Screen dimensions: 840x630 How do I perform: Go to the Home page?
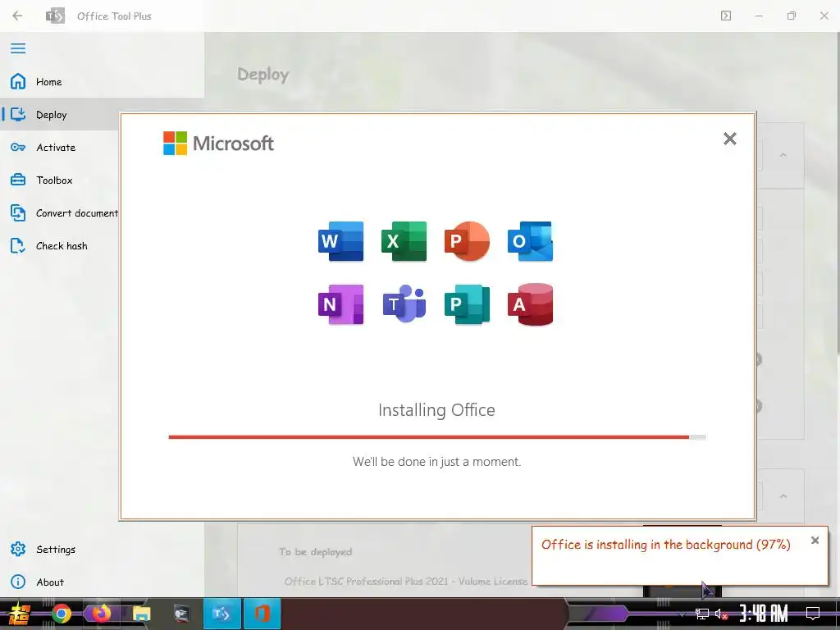[x=102, y=82]
